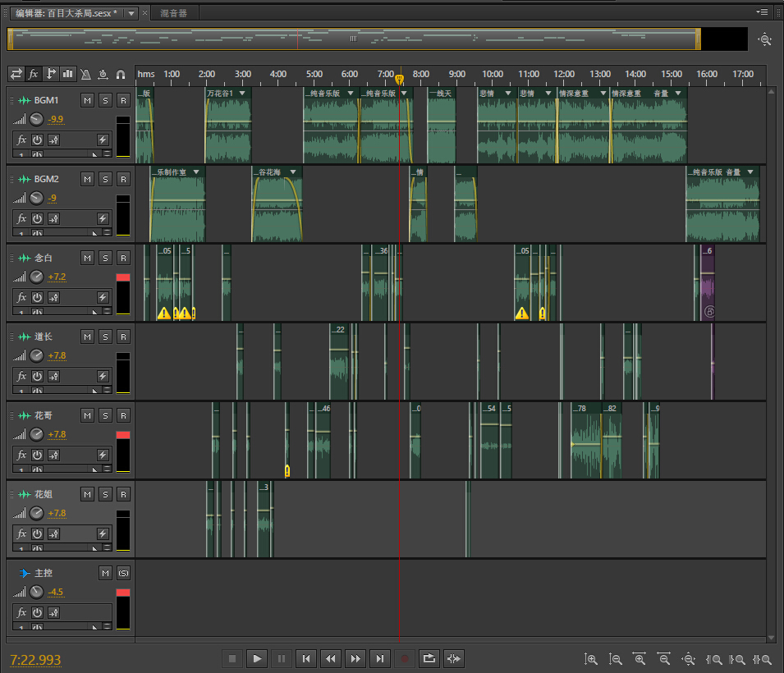Click the Stop button in transport
The image size is (784, 673).
pos(232,658)
